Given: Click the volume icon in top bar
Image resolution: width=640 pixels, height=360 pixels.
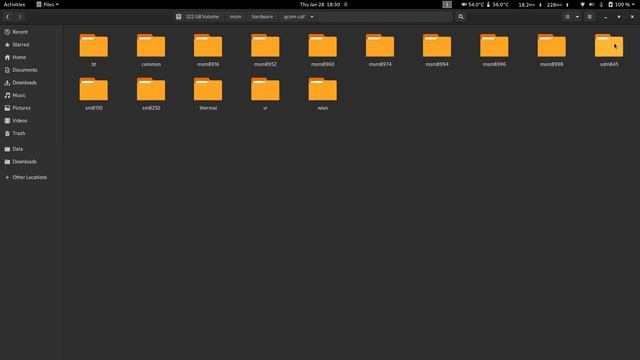Looking at the screenshot, I should click(x=591, y=4).
